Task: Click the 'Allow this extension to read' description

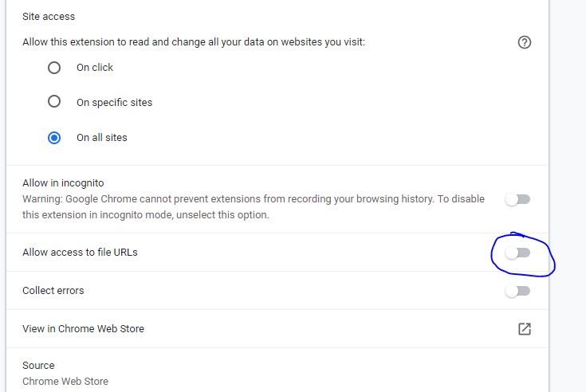Action: click(194, 41)
